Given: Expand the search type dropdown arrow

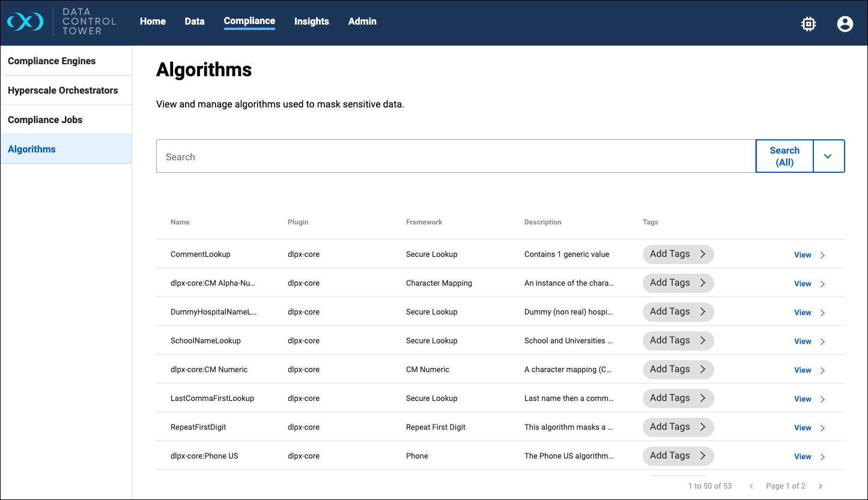Looking at the screenshot, I should coord(828,156).
